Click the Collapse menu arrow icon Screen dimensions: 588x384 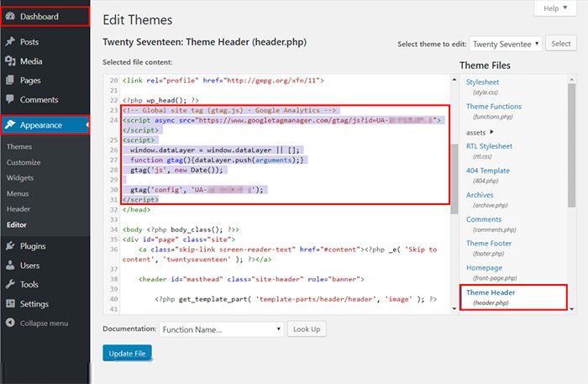coord(10,323)
